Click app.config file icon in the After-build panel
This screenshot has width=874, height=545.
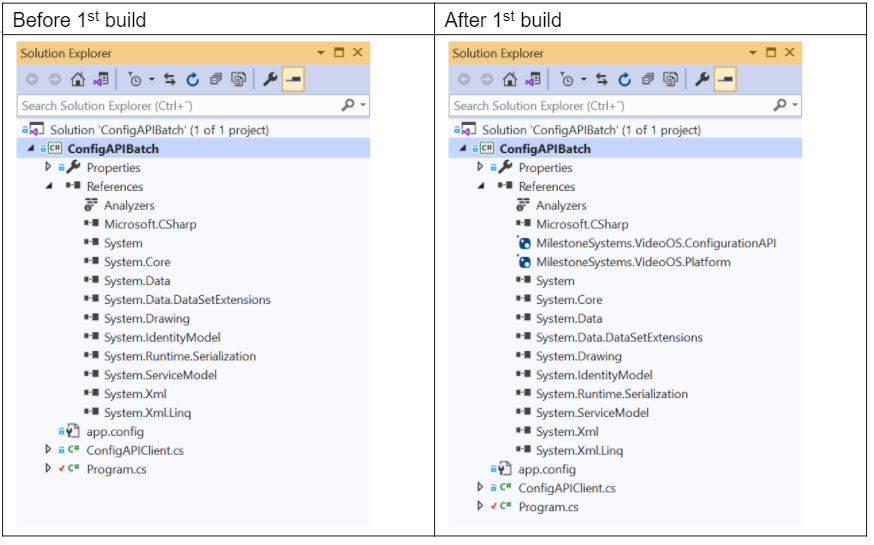[x=504, y=469]
